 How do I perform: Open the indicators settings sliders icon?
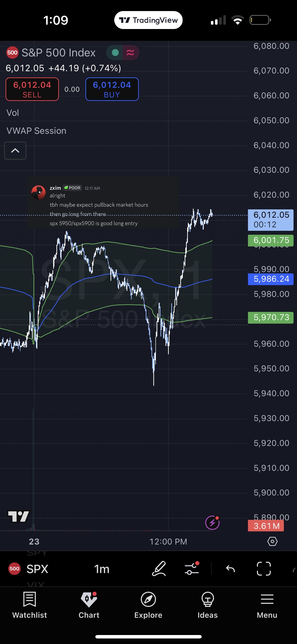tap(192, 569)
